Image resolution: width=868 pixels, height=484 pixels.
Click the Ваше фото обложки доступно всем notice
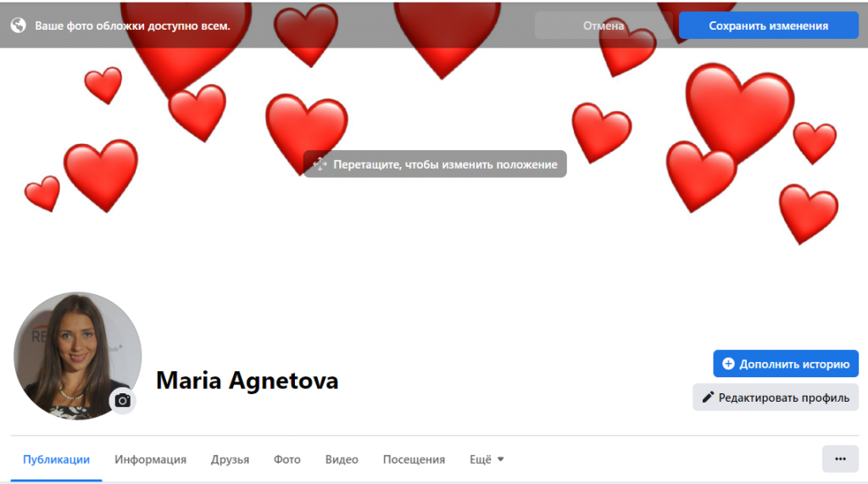pyautogui.click(x=132, y=25)
